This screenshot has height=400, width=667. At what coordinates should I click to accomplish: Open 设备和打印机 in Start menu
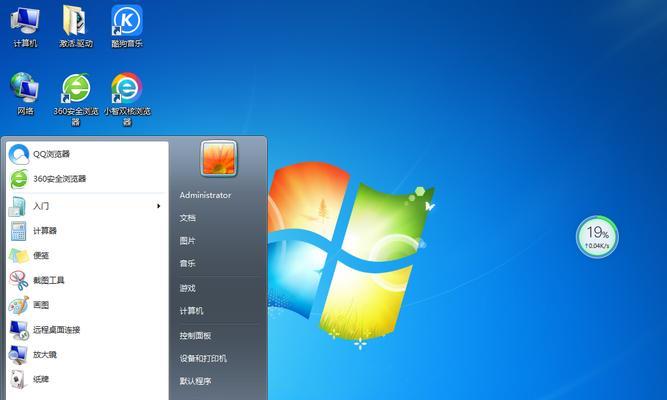pos(203,358)
